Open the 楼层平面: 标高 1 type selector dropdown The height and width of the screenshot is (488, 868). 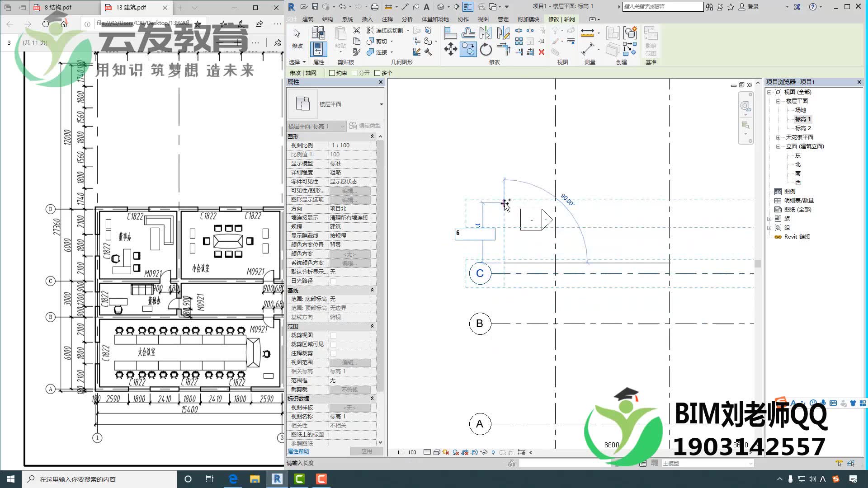tap(342, 126)
